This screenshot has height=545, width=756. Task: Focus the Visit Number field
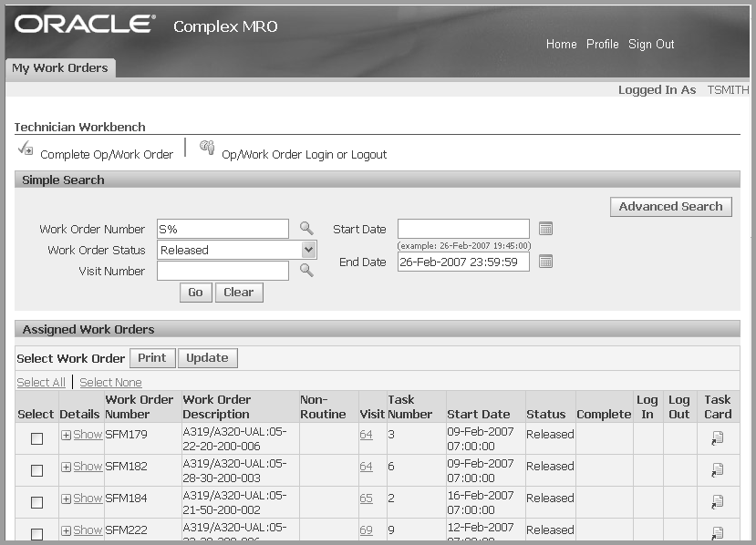point(223,271)
